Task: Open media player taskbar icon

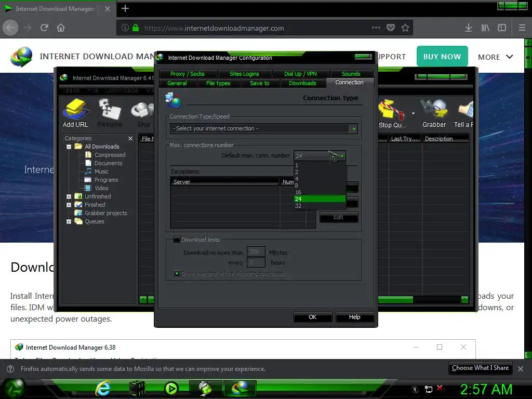Action: pos(170,389)
